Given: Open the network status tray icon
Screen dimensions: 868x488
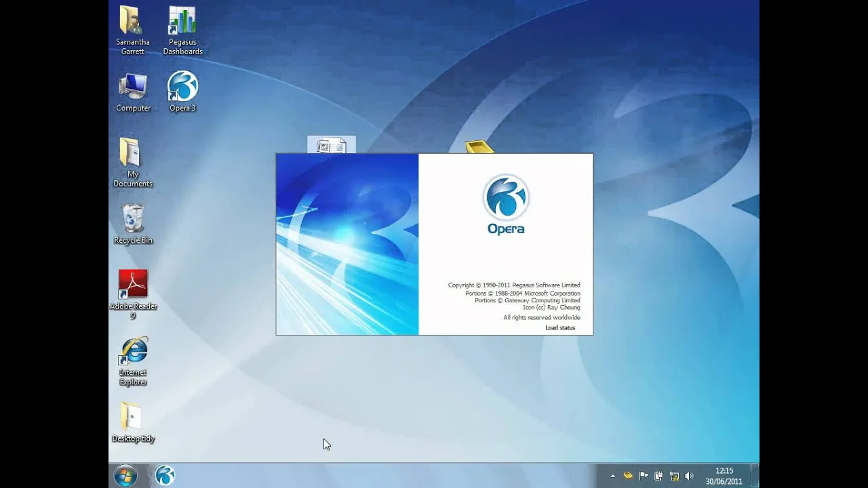Looking at the screenshot, I should (674, 476).
